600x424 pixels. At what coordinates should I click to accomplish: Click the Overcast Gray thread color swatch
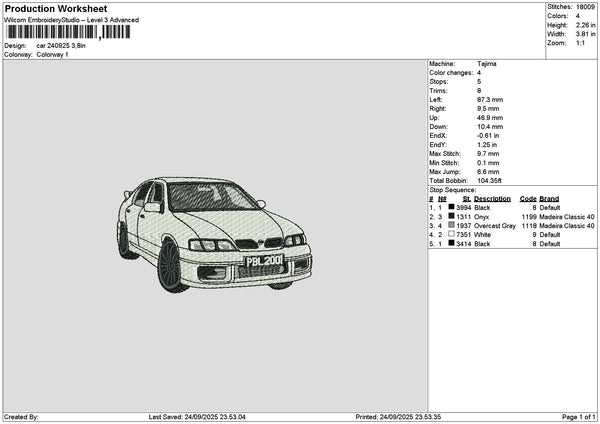click(x=452, y=225)
